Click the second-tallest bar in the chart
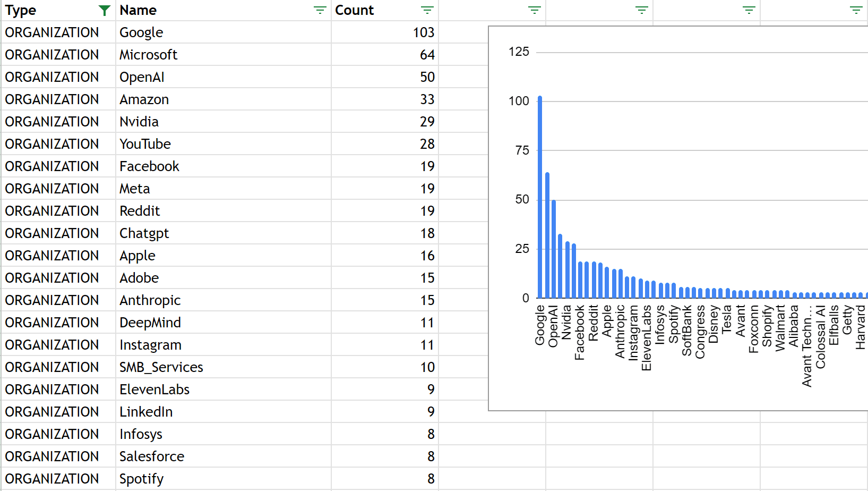This screenshot has height=491, width=868. 547,235
